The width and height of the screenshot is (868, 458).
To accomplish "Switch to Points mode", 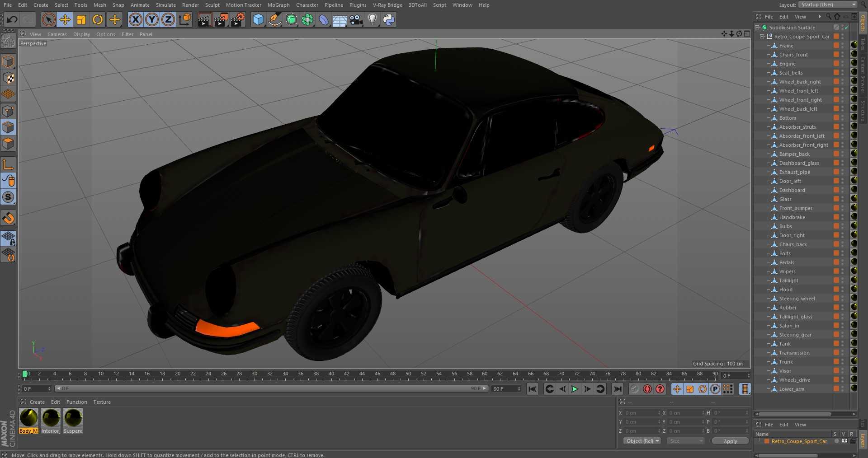I will click(8, 111).
